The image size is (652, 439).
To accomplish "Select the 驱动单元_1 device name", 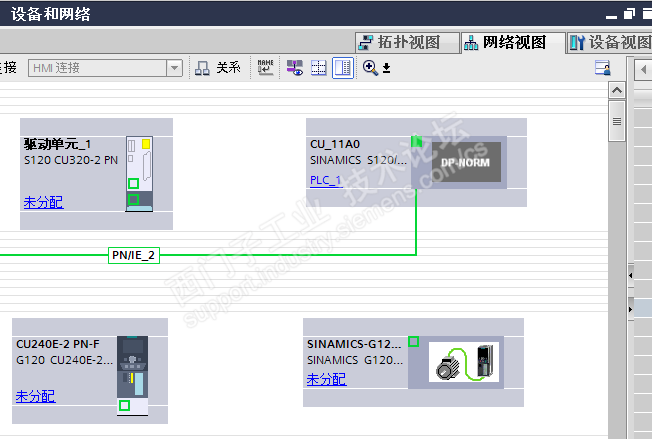I will [57, 144].
